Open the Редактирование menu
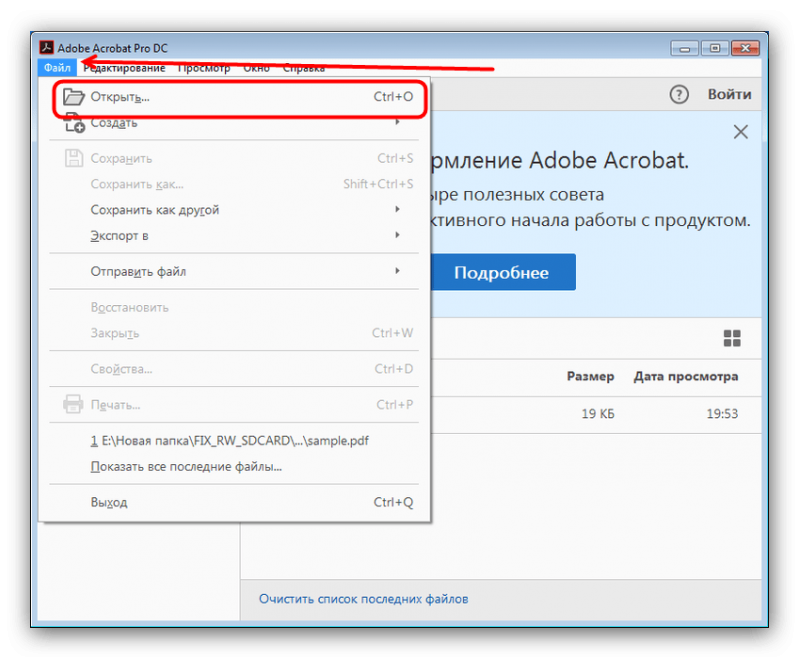This screenshot has width=800, height=659. (x=124, y=68)
